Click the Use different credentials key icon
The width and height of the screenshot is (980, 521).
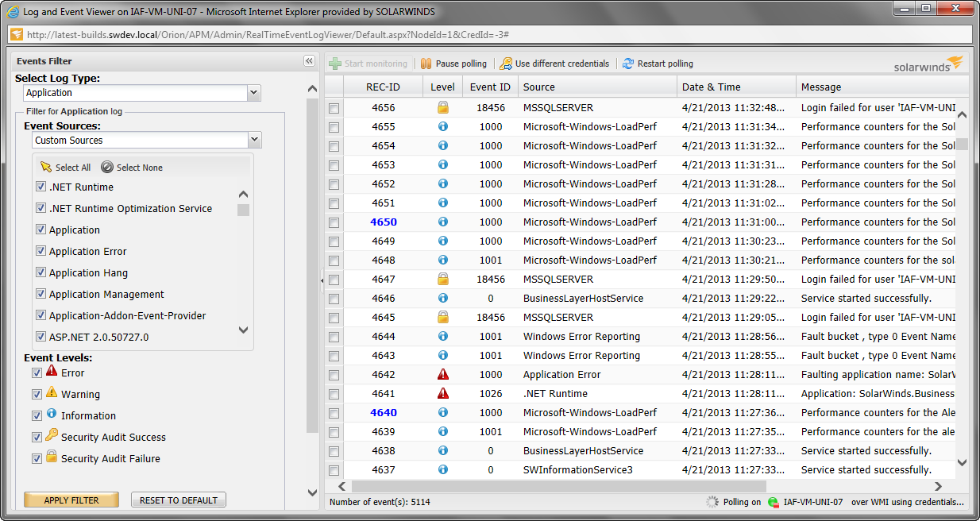pyautogui.click(x=506, y=64)
